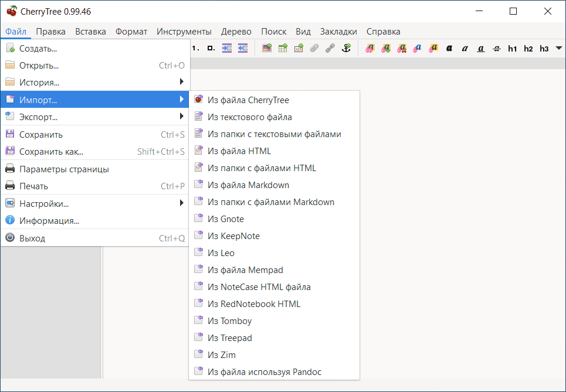566x392 pixels.
Task: Select Из файла Mempad import option
Action: coord(274,270)
